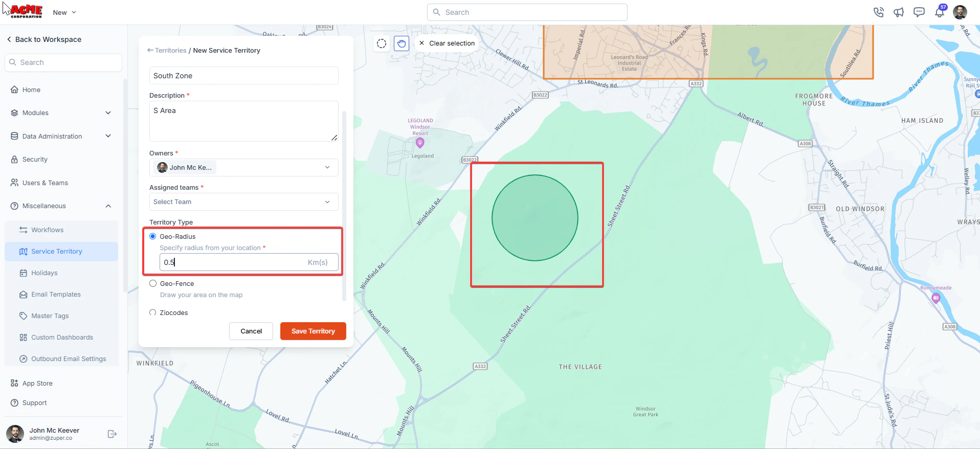
Task: Open the announcements megaphone icon
Action: pos(899,12)
